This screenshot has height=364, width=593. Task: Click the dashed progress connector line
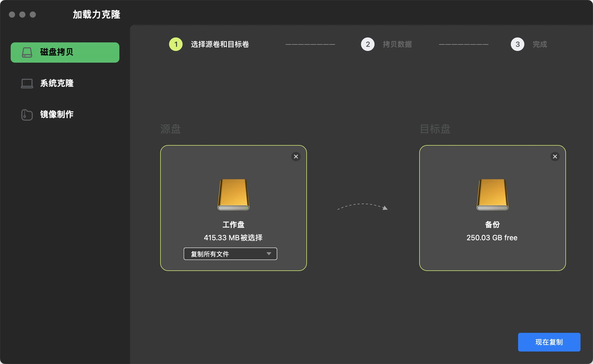[x=311, y=44]
